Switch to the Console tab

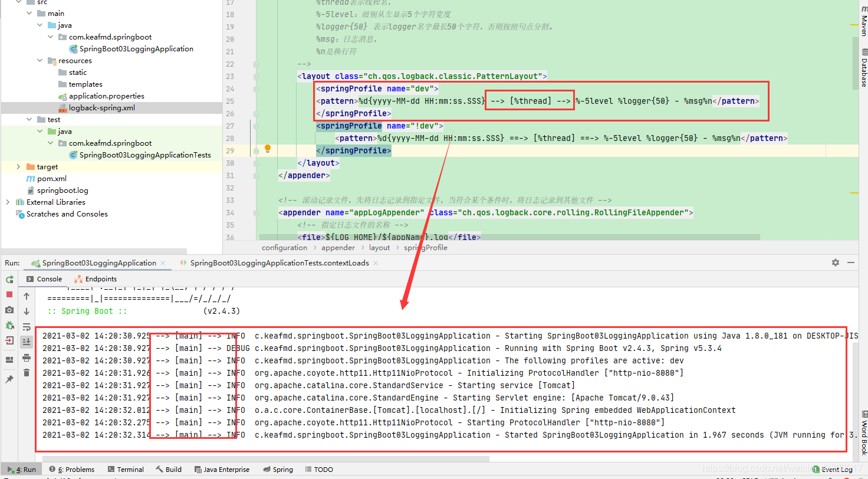click(x=44, y=279)
